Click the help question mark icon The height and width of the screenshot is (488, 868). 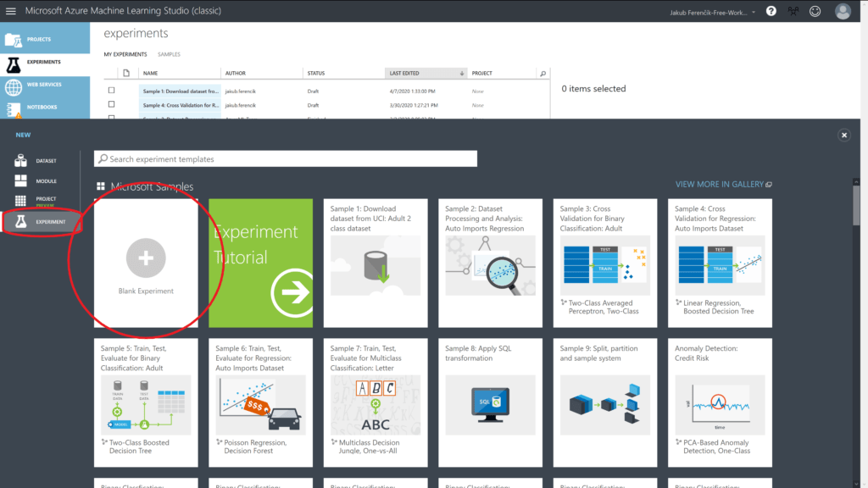[771, 11]
